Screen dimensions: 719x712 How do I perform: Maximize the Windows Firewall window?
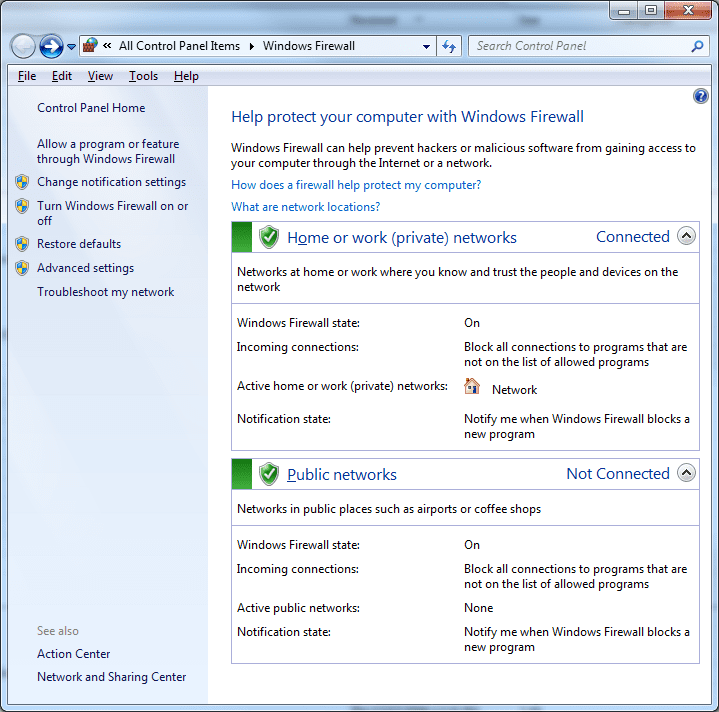[x=651, y=11]
